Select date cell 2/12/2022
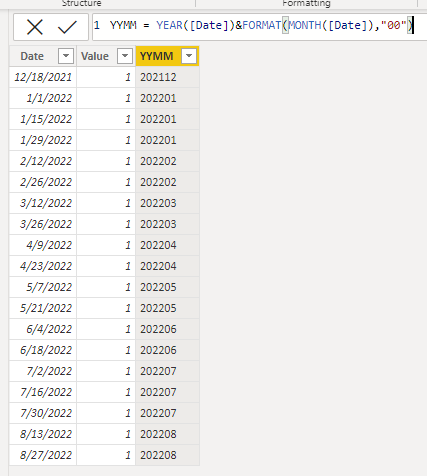 click(x=43, y=161)
